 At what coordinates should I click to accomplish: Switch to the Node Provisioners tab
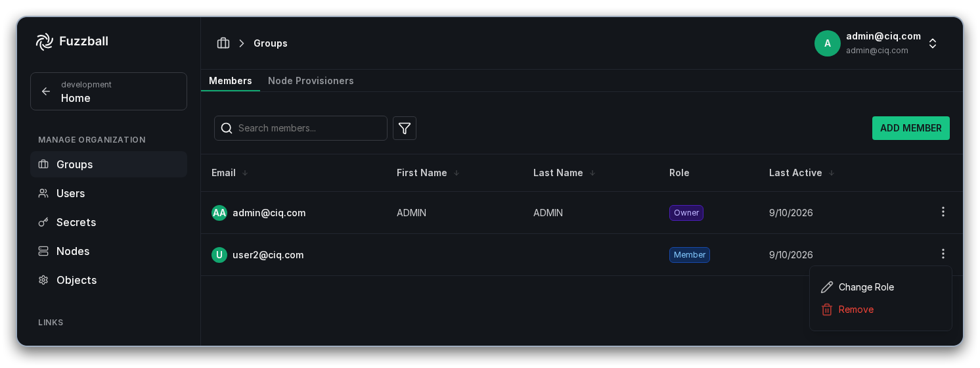(311, 81)
